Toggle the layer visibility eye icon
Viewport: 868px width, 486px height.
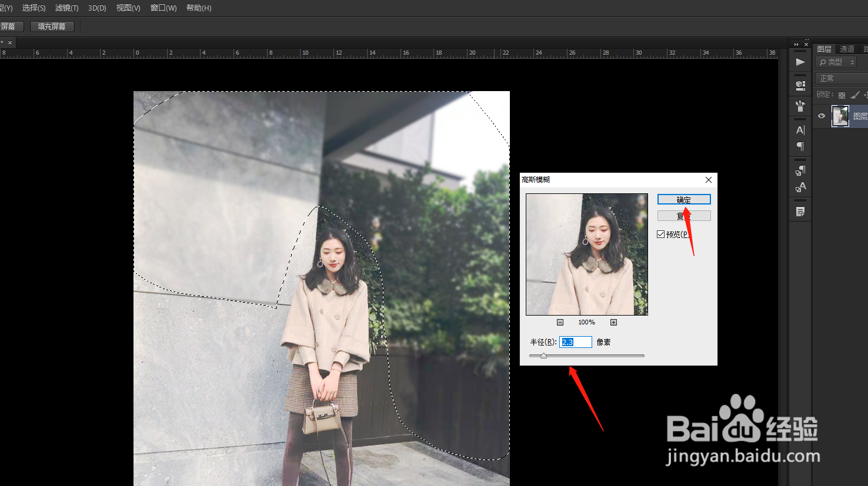[822, 116]
